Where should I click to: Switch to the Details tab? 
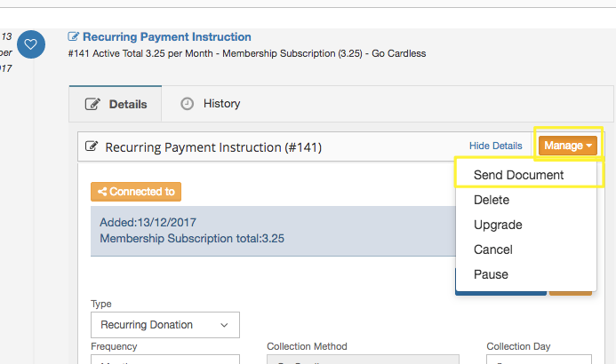[116, 104]
